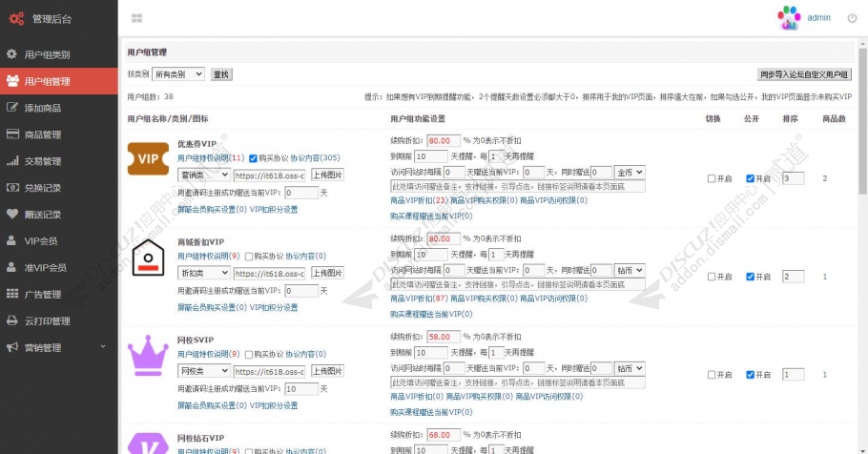
Task: Enable 切换 checkbox in 网校SVIP row
Action: click(x=712, y=374)
